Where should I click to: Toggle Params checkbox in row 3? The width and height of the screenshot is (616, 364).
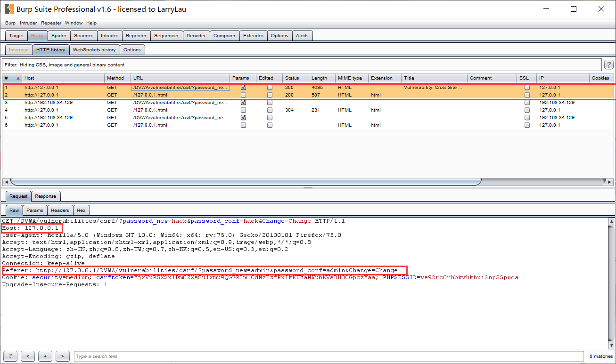(243, 103)
